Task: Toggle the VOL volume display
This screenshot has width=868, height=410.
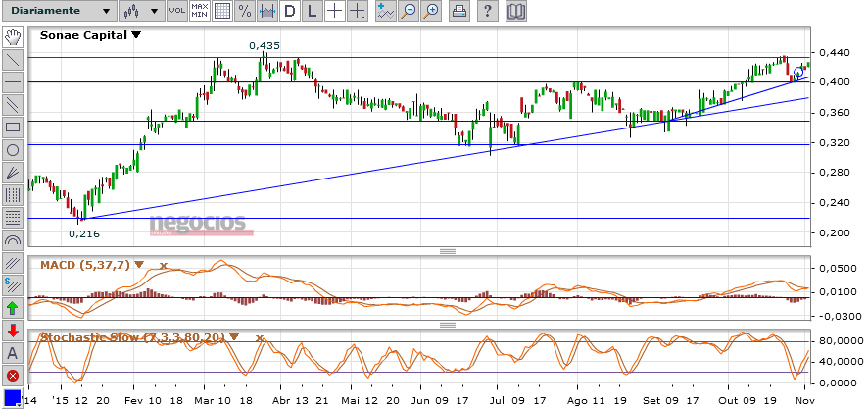Action: (x=177, y=11)
